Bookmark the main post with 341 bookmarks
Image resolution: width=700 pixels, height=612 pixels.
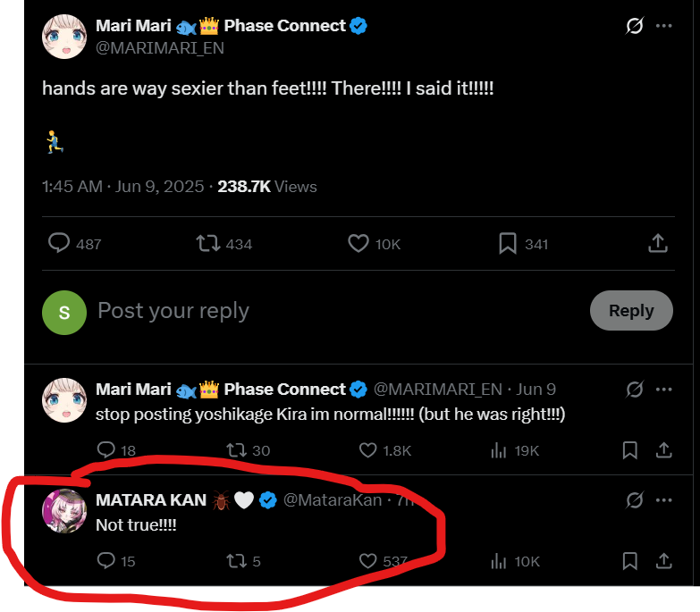click(507, 243)
